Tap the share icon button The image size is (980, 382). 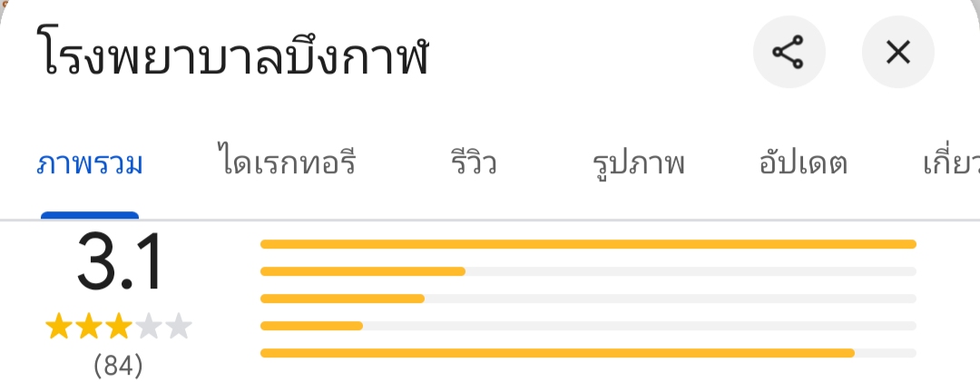[789, 54]
